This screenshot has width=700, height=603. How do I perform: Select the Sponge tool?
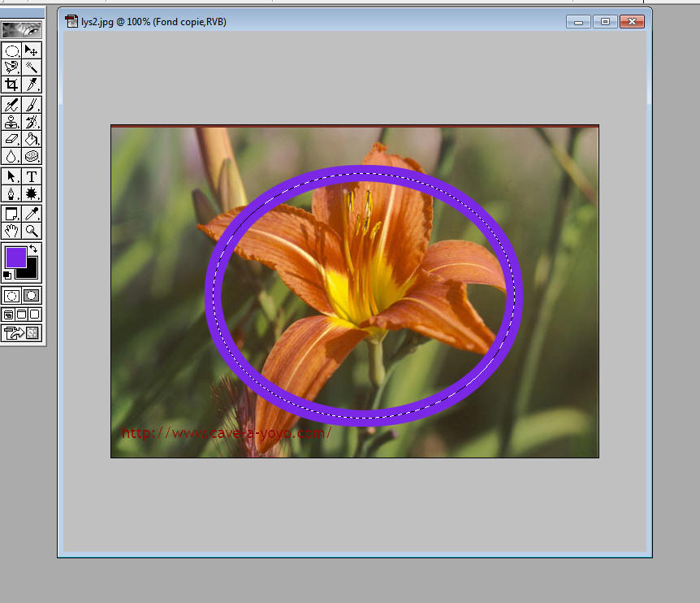click(x=31, y=156)
